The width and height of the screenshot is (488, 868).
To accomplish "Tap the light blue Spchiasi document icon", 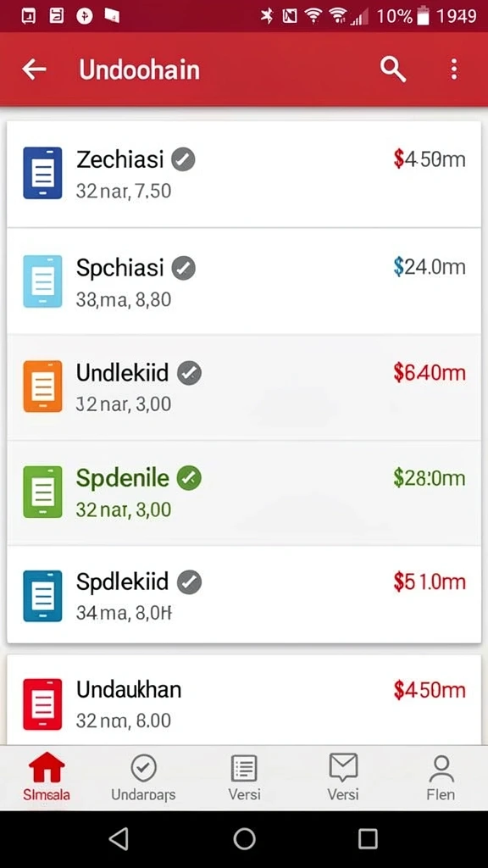I will (x=42, y=281).
